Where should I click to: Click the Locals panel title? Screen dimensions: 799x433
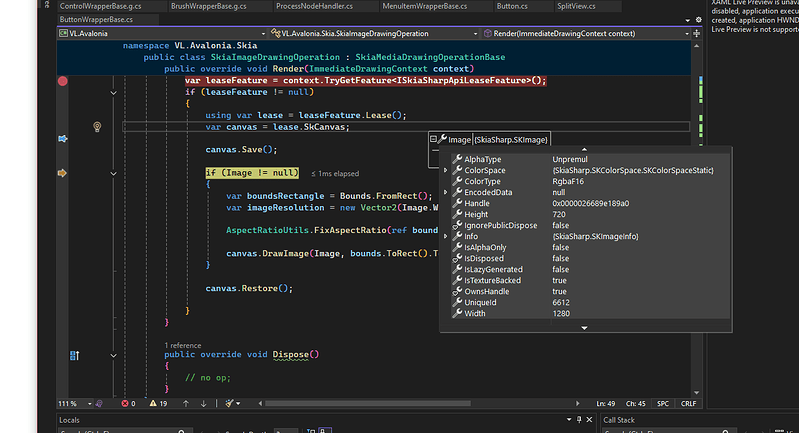click(69, 420)
